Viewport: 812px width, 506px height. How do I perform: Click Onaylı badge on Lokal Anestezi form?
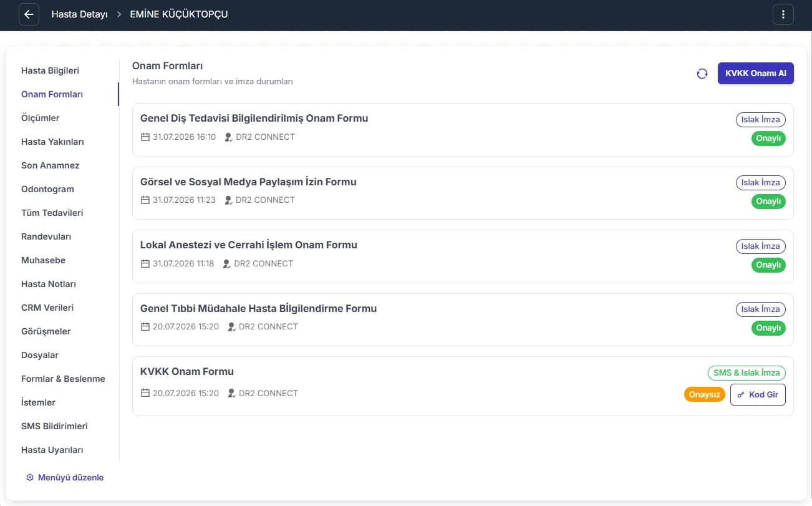pos(768,265)
